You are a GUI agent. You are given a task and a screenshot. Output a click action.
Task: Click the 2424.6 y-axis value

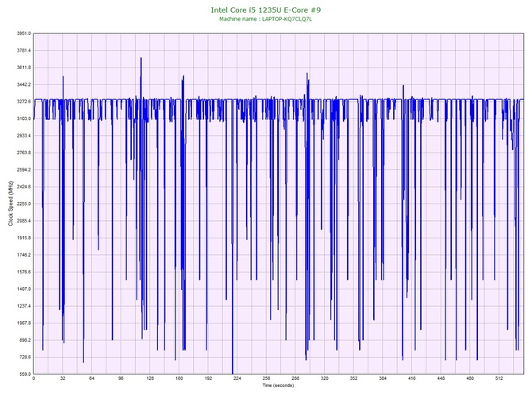coord(24,187)
